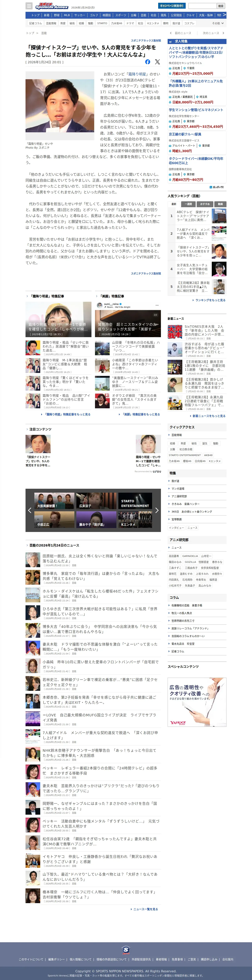Open 中居正広 carousel thumbnail

tap(54, 519)
